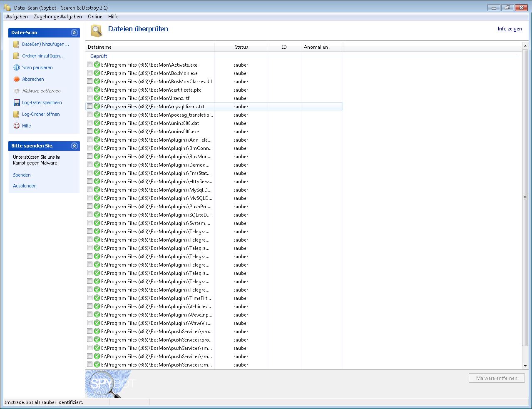The width and height of the screenshot is (532, 409).
Task: Save the log via the Log-Datei speichern disk icon
Action: [17, 102]
